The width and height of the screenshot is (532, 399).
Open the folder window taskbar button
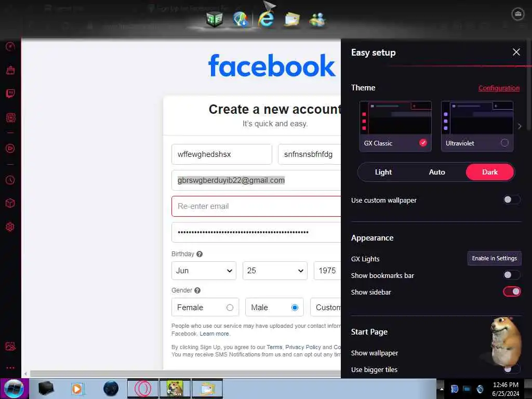pos(207,389)
